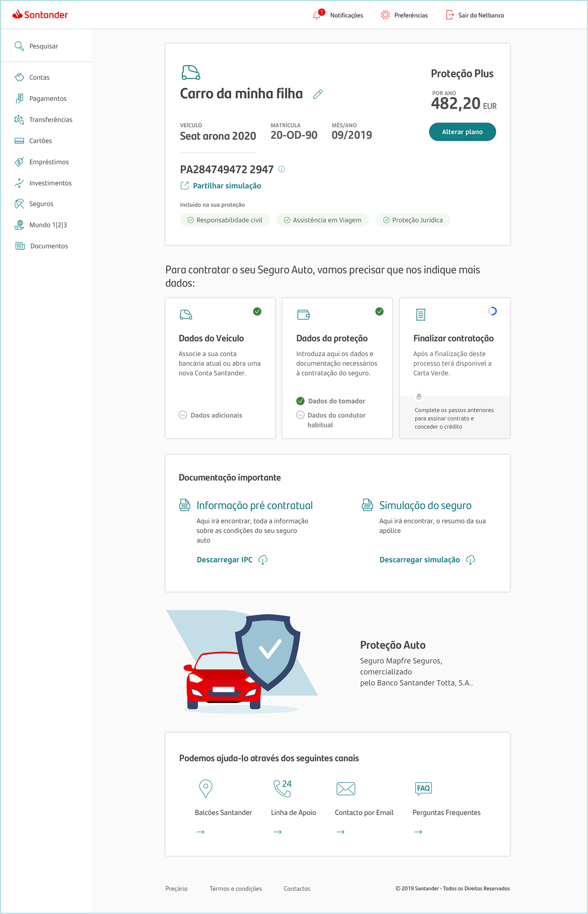Open the Informação pré contratual heading link
This screenshot has width=588, height=914.
[255, 505]
